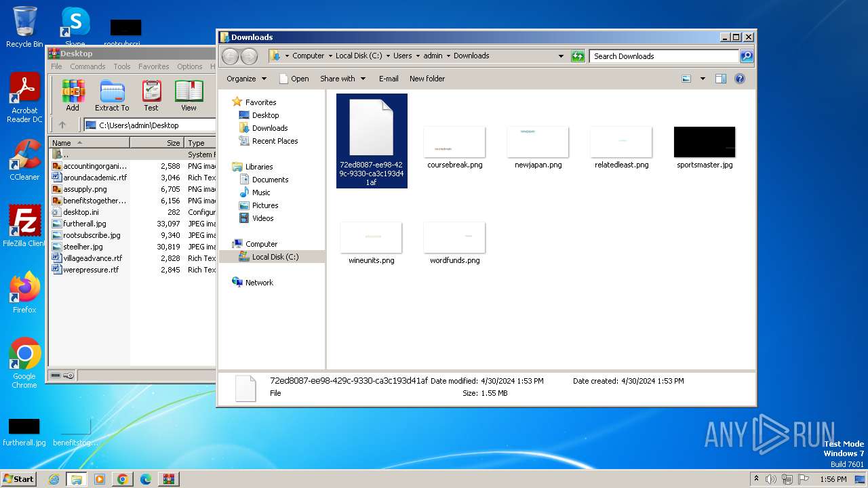
Task: Toggle the preview pane button
Action: pos(721,79)
